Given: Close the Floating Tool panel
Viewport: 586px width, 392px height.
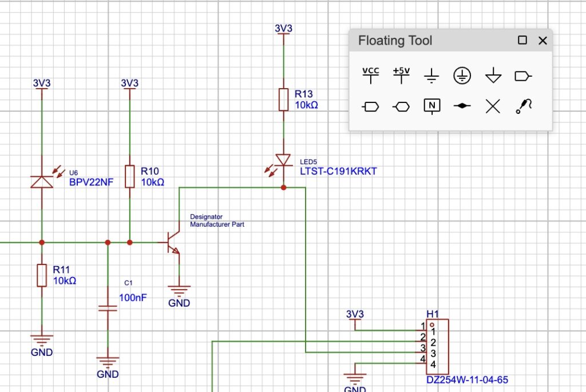Looking at the screenshot, I should [x=543, y=41].
